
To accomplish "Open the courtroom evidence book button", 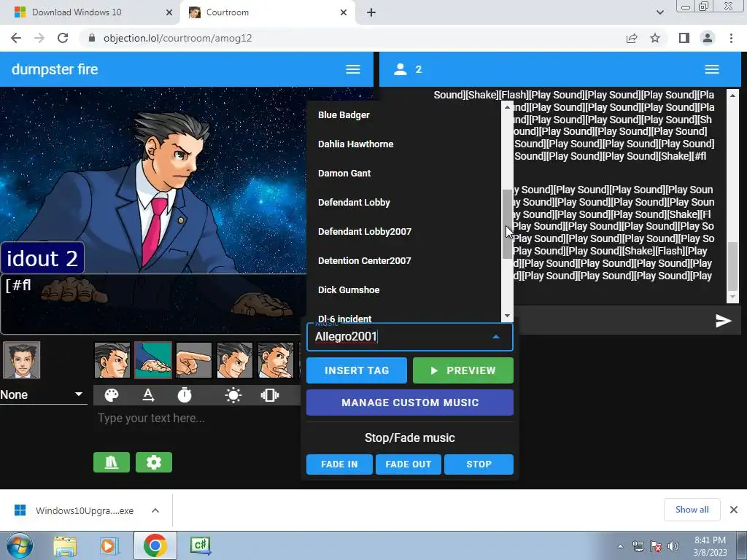I will coord(112,462).
